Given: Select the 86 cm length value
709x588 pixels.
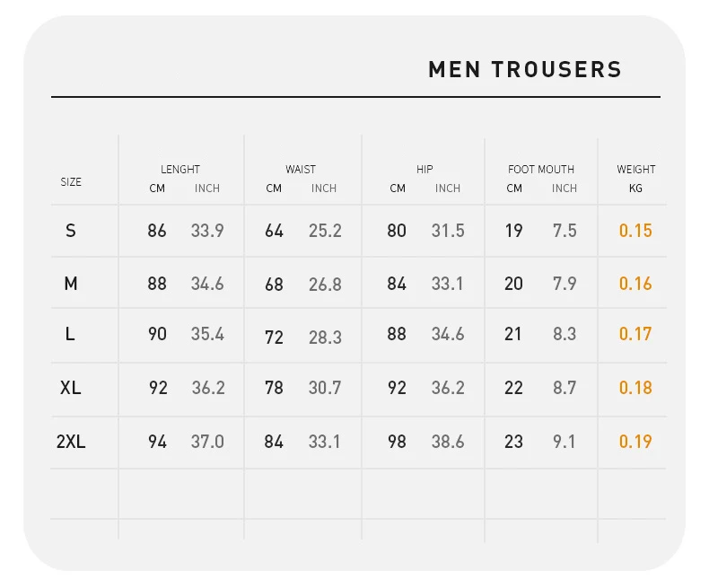Looking at the screenshot, I should 157,231.
